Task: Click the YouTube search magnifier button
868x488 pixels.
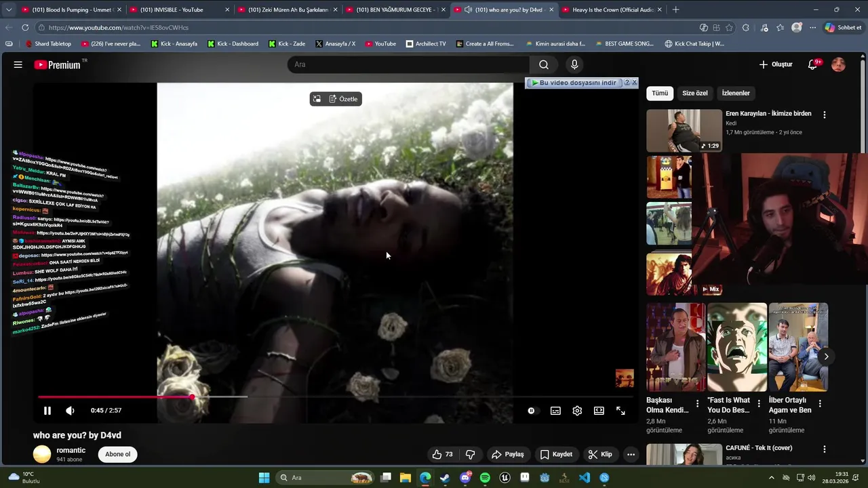Action: pyautogui.click(x=544, y=64)
